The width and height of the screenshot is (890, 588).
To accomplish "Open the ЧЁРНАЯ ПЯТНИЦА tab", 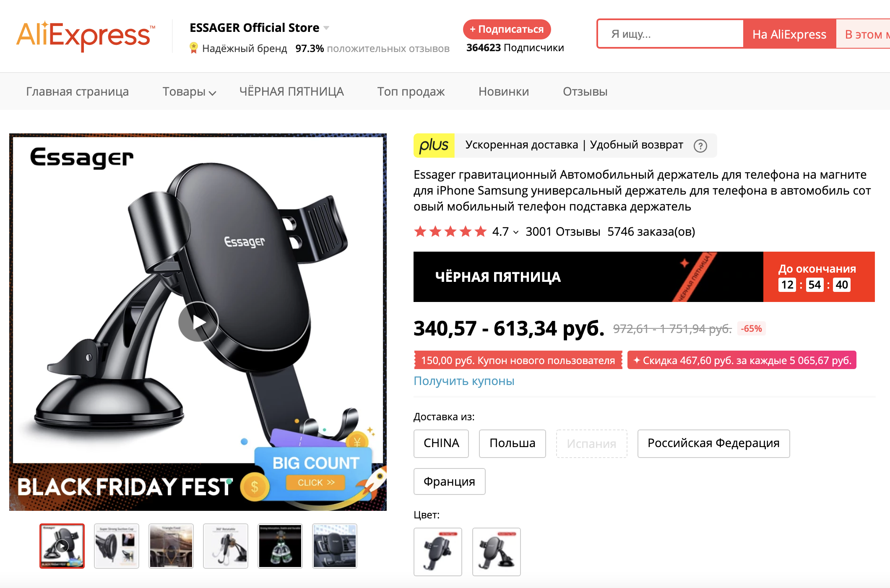I will [x=291, y=91].
